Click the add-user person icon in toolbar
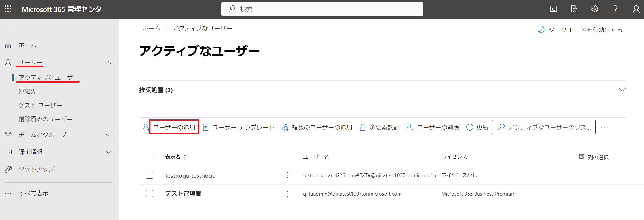644x220 pixels. [146, 127]
